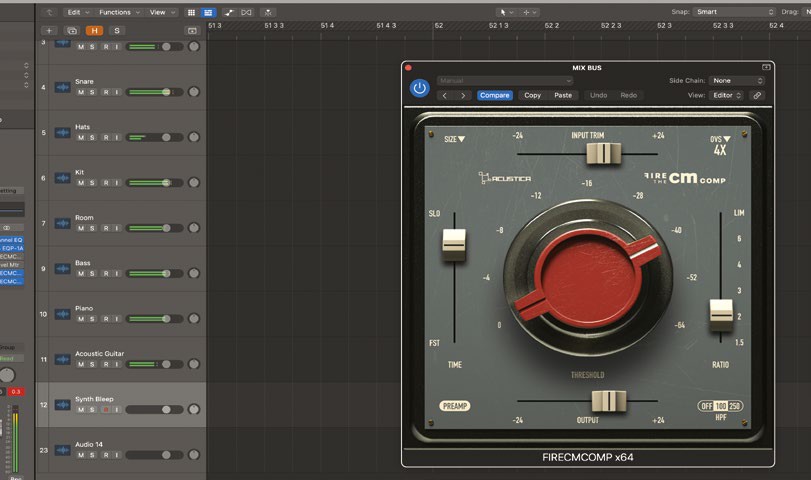Open the Manual preset dropdown
This screenshot has width=811, height=480.
tap(505, 81)
